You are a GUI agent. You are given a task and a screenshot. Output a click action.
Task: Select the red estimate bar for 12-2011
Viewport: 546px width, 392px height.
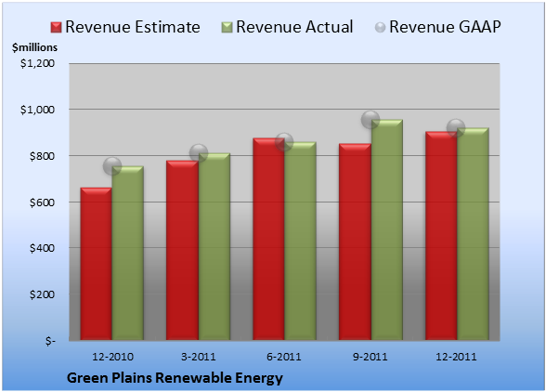pos(441,236)
